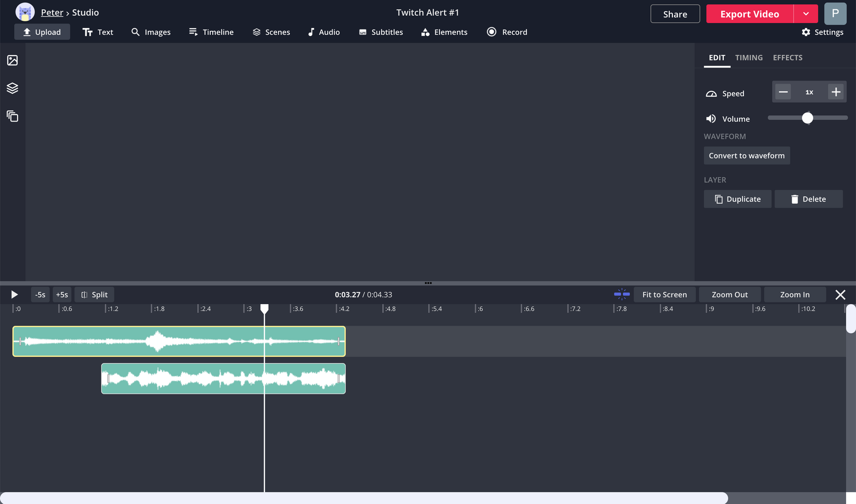The image size is (856, 504).
Task: Click the image icon in left sidebar
Action: [x=12, y=60]
